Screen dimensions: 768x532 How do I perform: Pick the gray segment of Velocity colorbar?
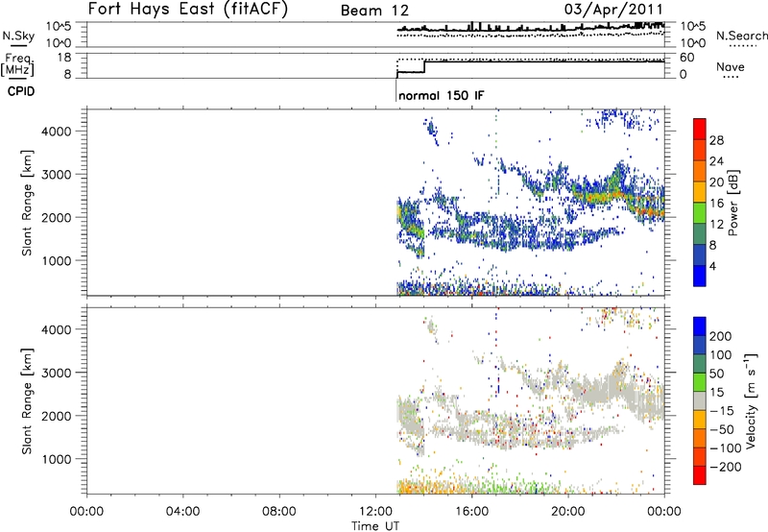pyautogui.click(x=700, y=400)
